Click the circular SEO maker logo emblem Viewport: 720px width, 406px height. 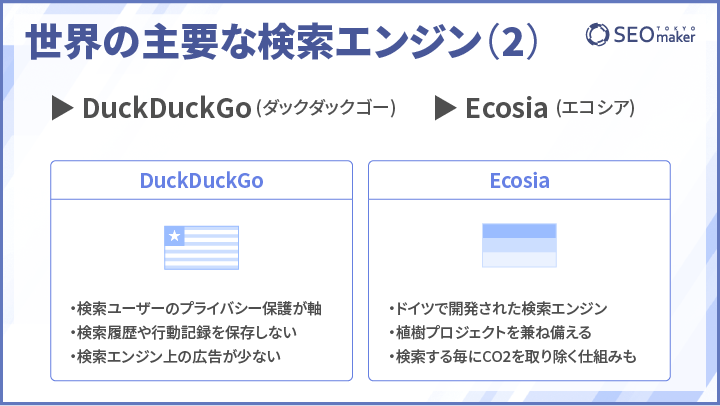point(597,34)
